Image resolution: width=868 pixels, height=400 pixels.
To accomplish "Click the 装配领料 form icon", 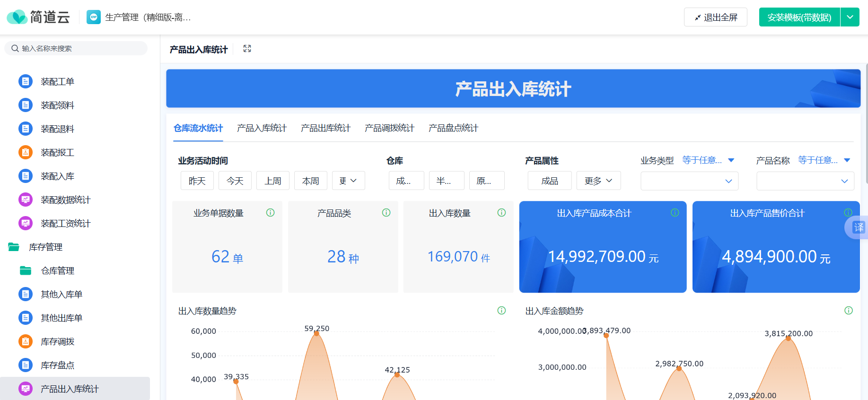I will click(26, 105).
